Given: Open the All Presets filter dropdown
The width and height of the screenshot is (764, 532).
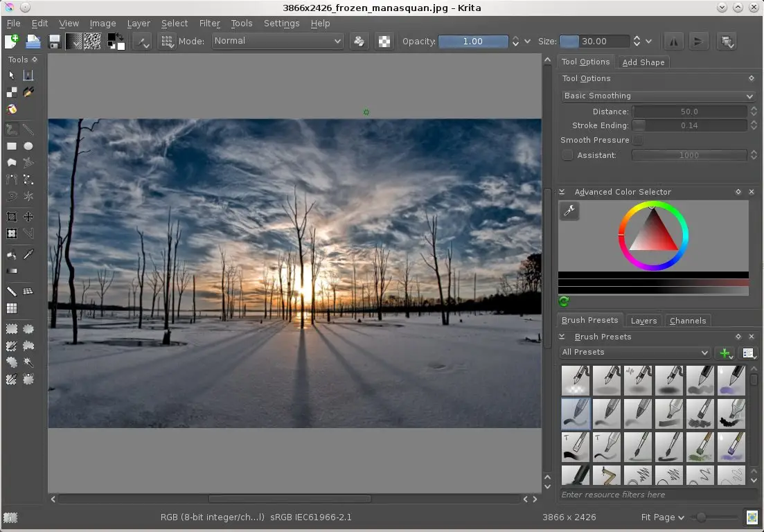Looking at the screenshot, I should coord(635,353).
